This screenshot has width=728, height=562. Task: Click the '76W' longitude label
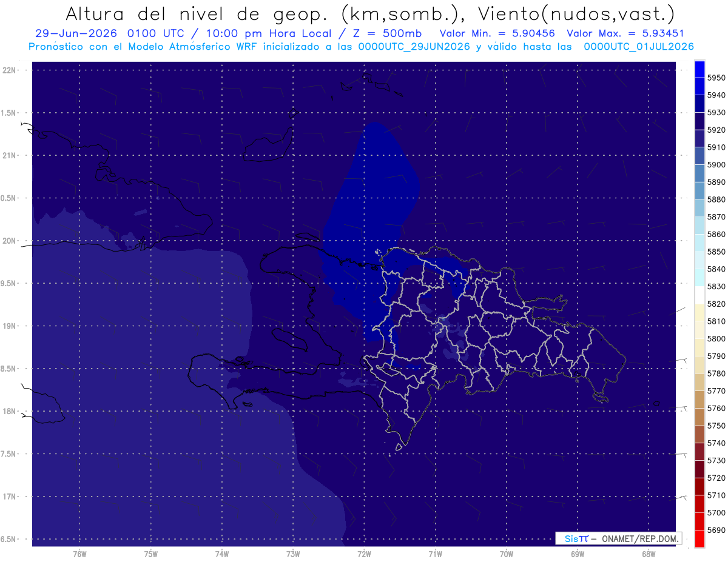coord(79,554)
